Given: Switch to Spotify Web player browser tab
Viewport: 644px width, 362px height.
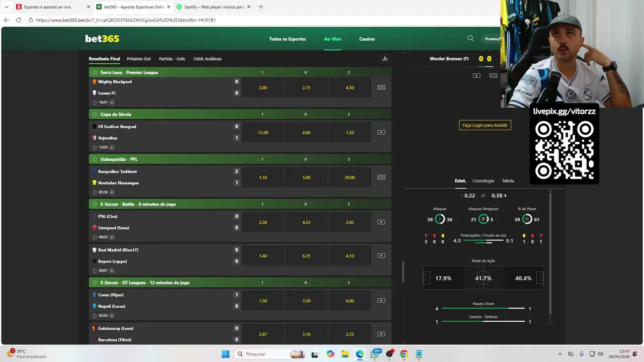Looking at the screenshot, I should click(x=214, y=7).
